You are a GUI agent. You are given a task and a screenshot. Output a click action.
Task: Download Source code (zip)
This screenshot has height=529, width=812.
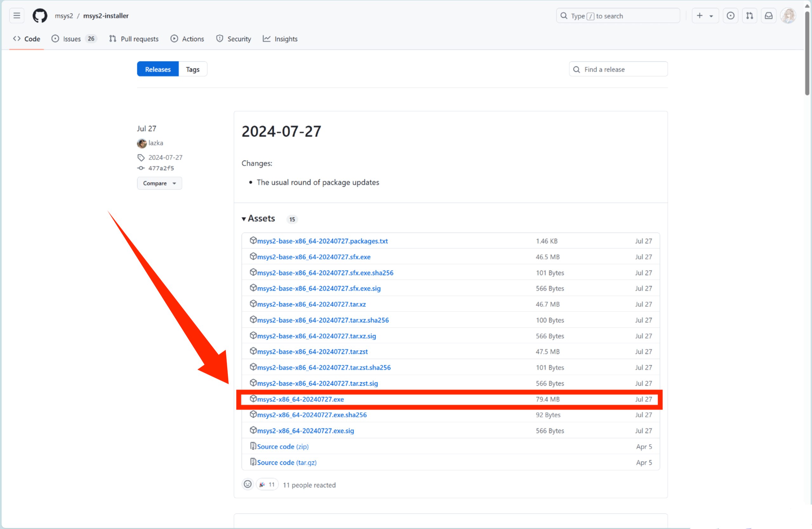[283, 446]
